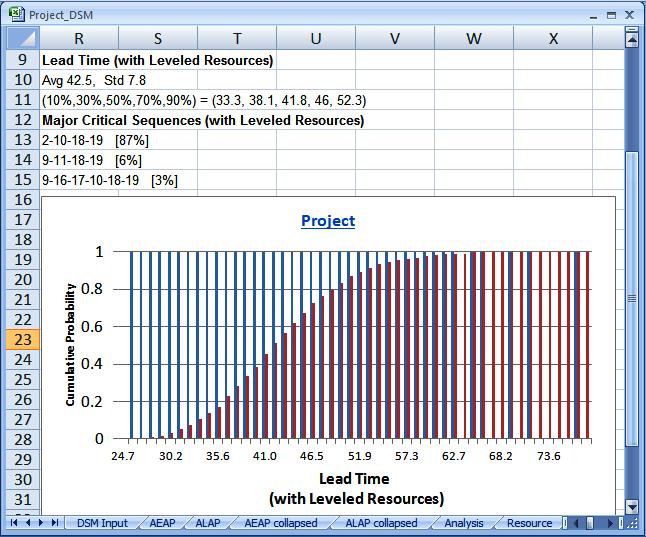Click next sheet navigation arrow
The width and height of the screenshot is (646, 537).
point(41,523)
